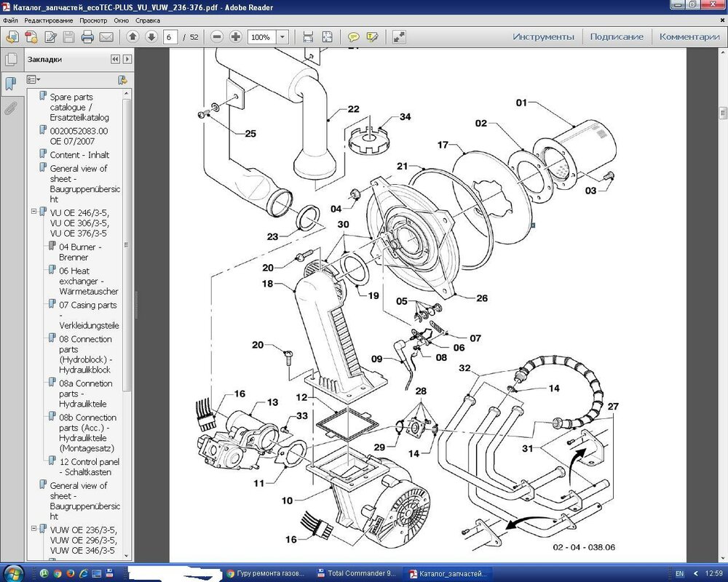The image size is (728, 582).
Task: Zoom in using the plus button
Action: (x=236, y=36)
